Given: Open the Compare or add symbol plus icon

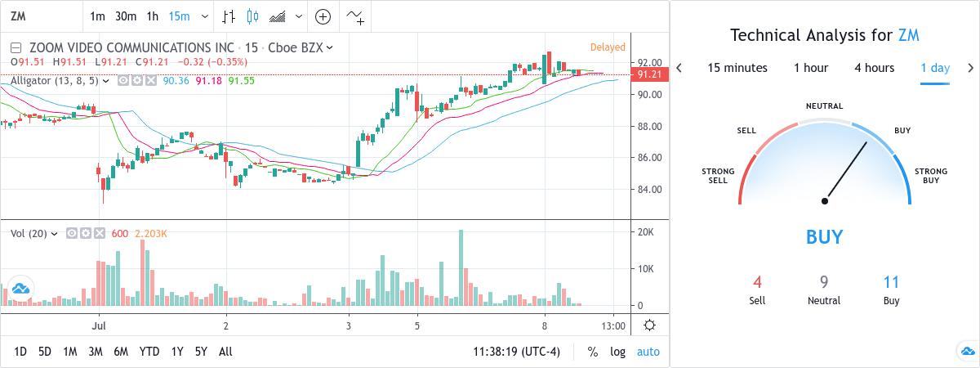Looking at the screenshot, I should (323, 16).
